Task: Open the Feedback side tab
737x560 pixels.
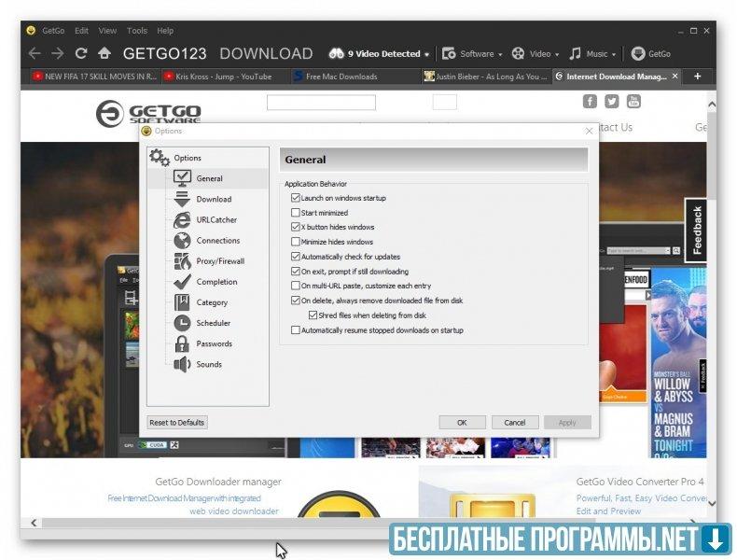Action: tap(697, 230)
